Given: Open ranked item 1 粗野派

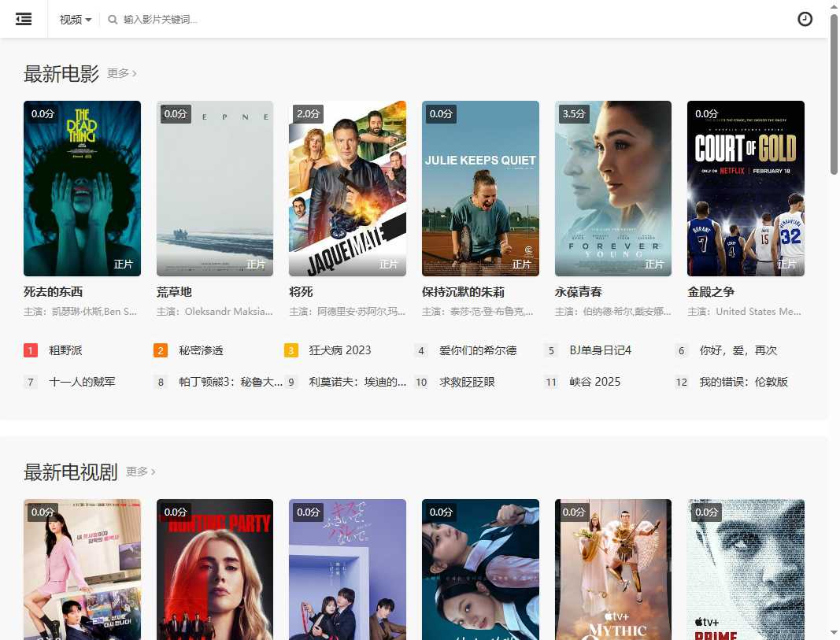Looking at the screenshot, I should pyautogui.click(x=65, y=350).
